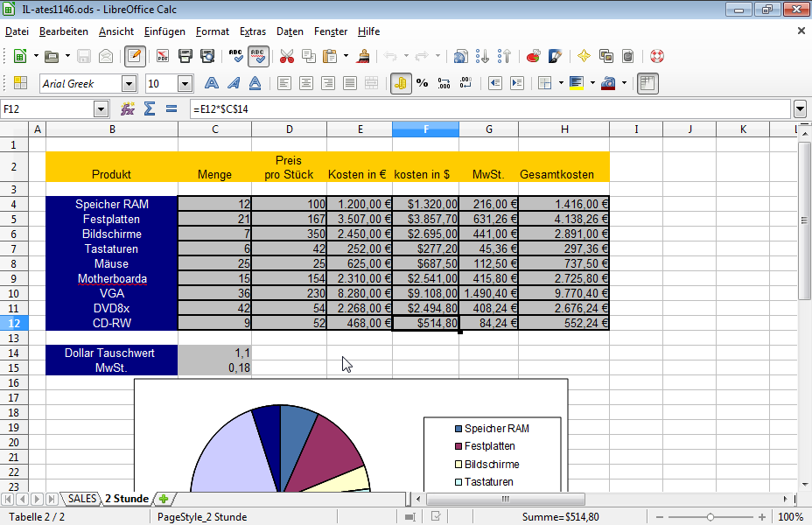The height and width of the screenshot is (525, 812).
Task: Copy selection with the Copy icon
Action: 309,56
